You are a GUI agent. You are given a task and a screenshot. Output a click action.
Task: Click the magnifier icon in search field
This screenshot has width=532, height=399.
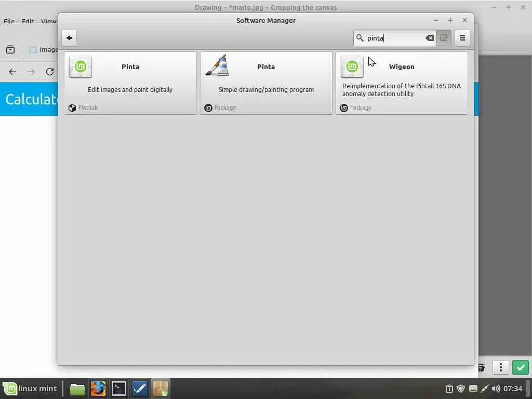pos(360,38)
